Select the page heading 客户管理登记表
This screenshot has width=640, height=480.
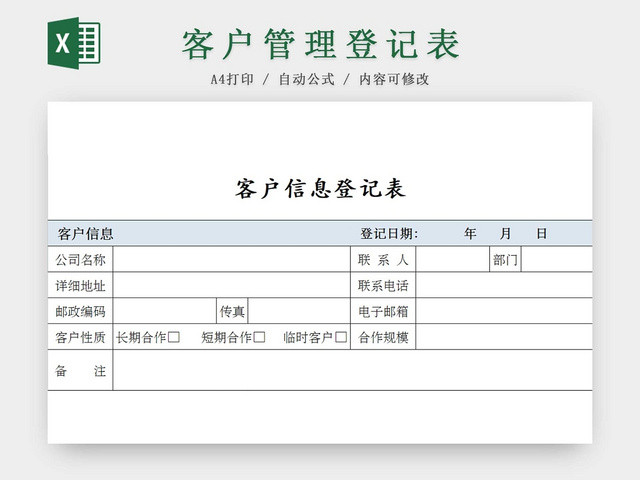pyautogui.click(x=321, y=44)
